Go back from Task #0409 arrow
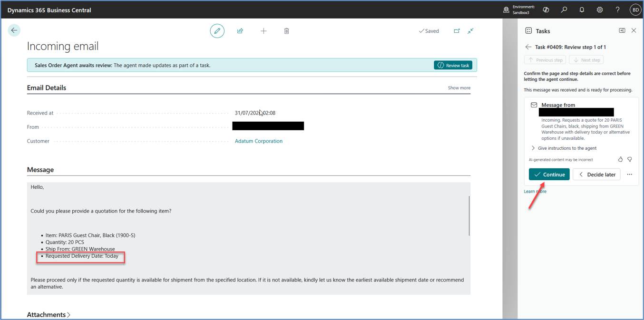The height and width of the screenshot is (320, 644). (x=528, y=47)
